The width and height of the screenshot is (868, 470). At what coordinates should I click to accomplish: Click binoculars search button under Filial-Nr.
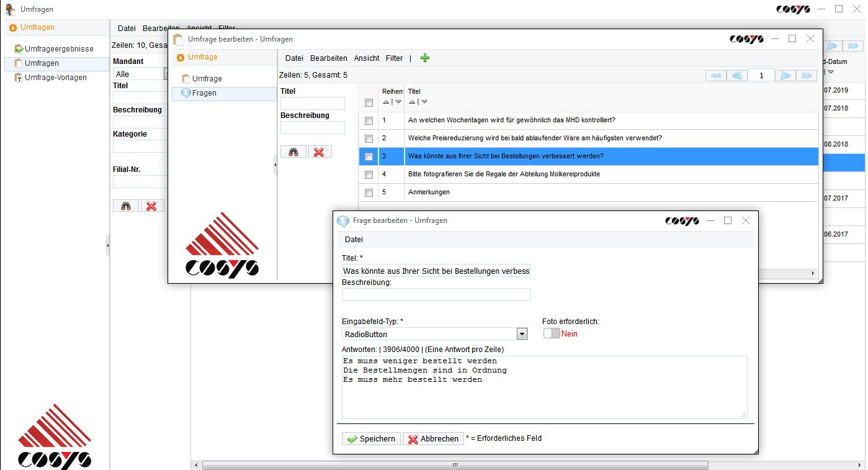point(126,206)
